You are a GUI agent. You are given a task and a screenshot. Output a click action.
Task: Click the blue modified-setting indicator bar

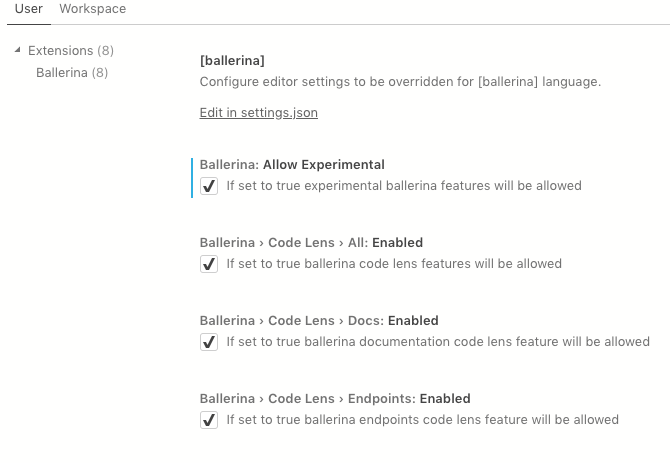[x=191, y=177]
